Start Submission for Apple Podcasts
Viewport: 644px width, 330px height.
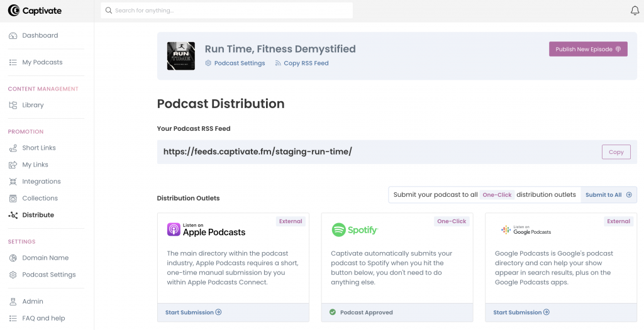pos(193,312)
